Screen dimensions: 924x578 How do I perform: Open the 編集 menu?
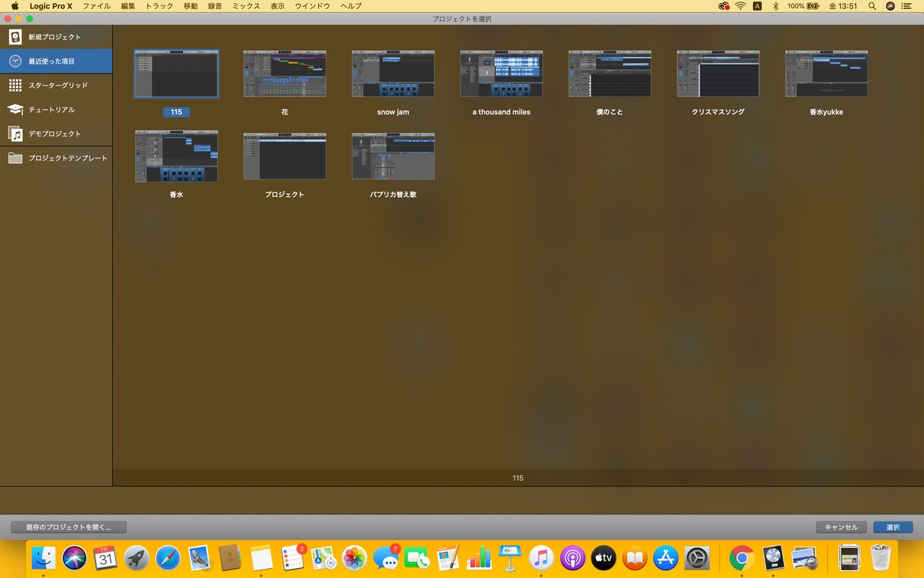128,6
